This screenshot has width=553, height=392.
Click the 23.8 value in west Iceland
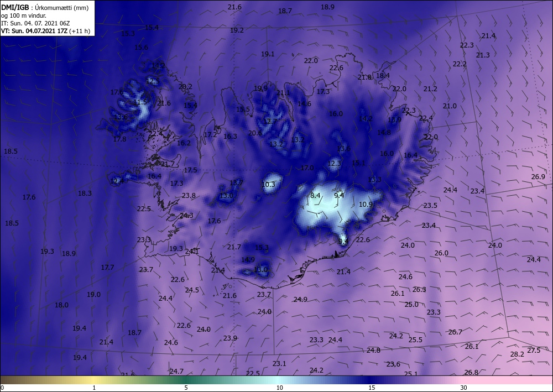189,195
